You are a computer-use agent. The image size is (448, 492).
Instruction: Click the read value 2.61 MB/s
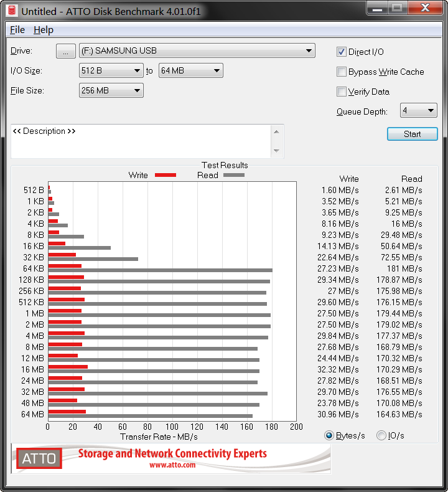pyautogui.click(x=404, y=190)
